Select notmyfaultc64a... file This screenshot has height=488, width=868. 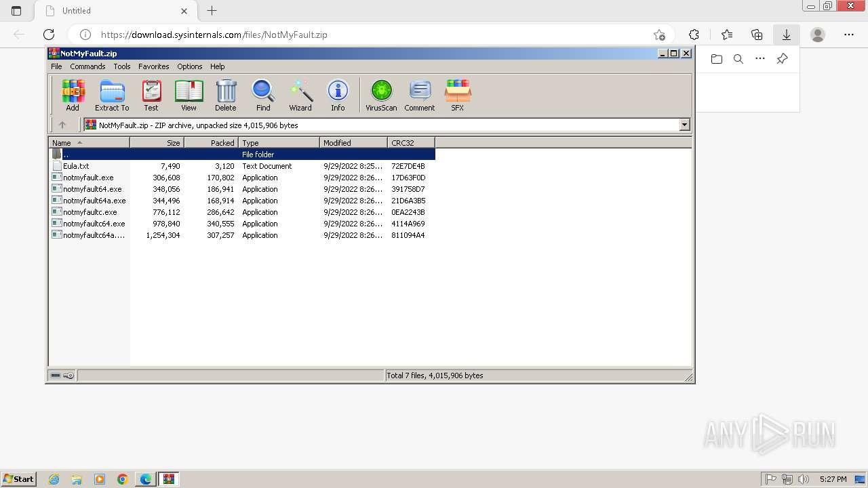click(x=242, y=235)
